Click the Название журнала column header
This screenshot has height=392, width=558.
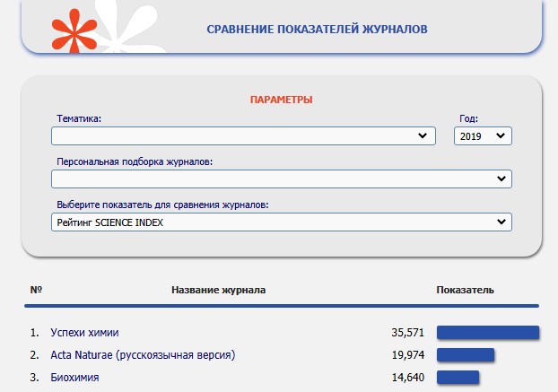pos(219,290)
